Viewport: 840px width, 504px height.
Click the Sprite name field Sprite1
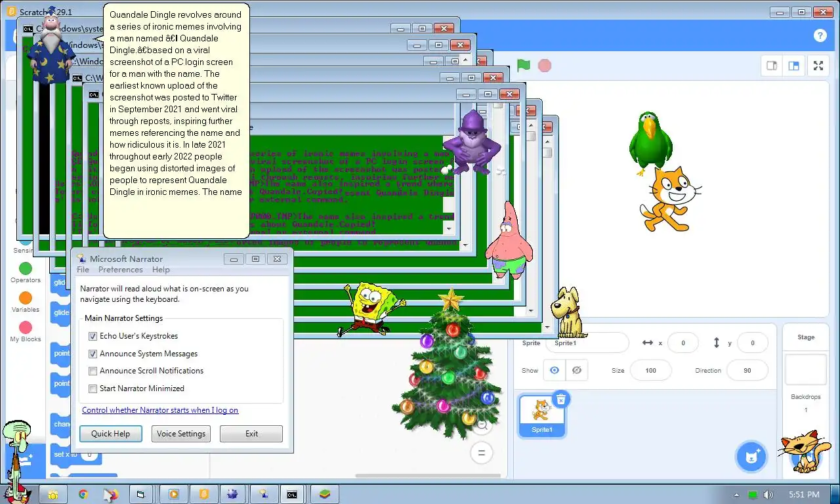tap(587, 343)
